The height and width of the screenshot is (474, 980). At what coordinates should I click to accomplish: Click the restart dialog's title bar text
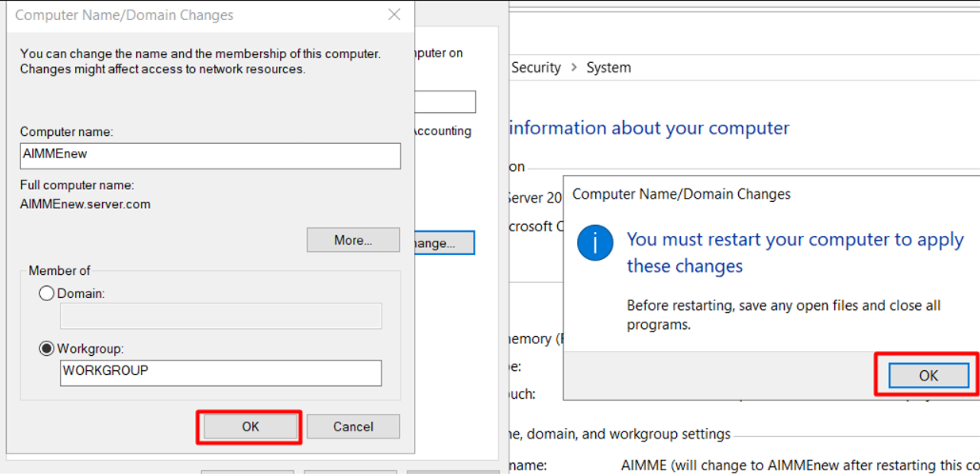point(681,194)
